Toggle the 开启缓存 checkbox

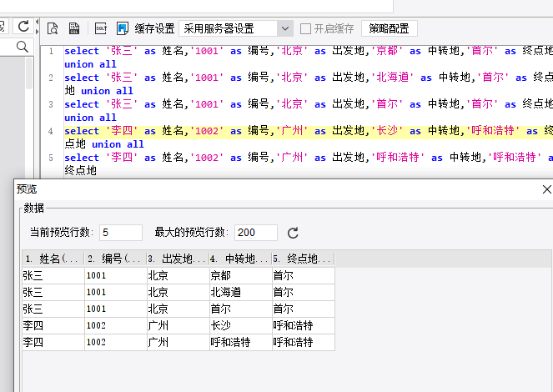305,28
